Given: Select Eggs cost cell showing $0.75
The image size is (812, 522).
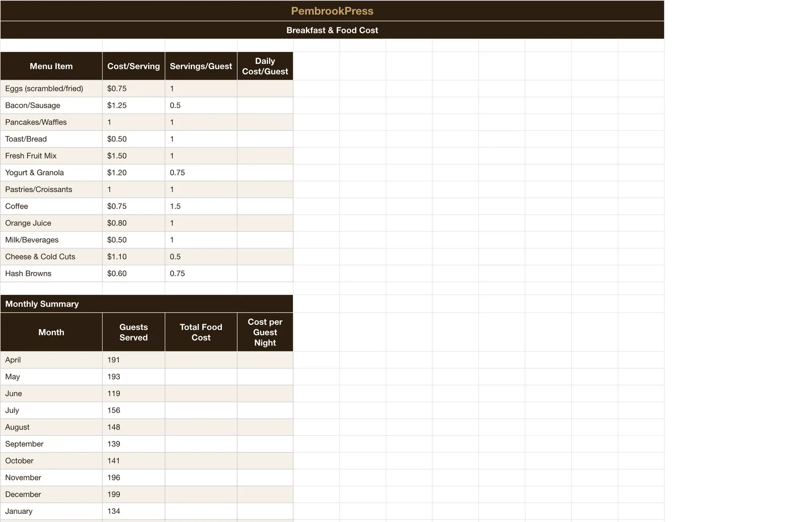Looking at the screenshot, I should (x=133, y=88).
